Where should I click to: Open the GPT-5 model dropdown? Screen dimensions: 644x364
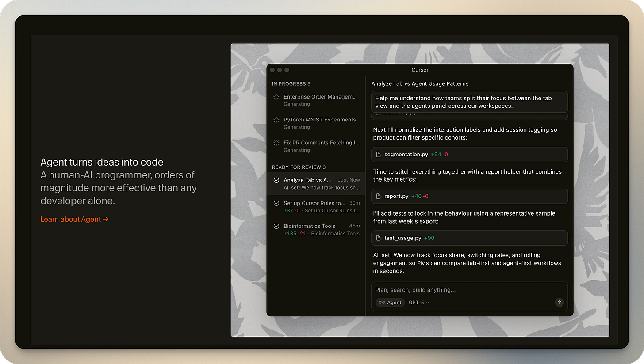419,303
